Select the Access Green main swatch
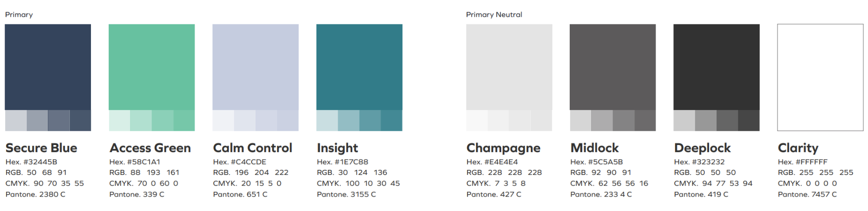Screen dimensions: 868x211 pyautogui.click(x=151, y=67)
